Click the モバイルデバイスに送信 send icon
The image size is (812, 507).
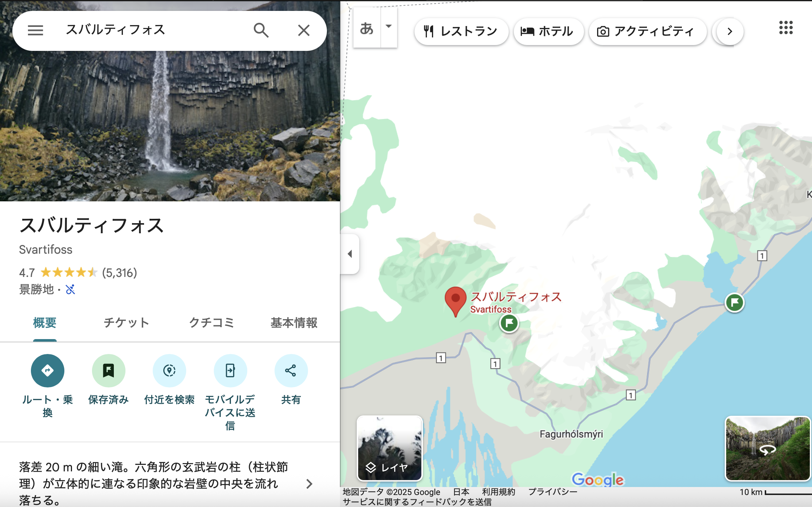tap(230, 371)
